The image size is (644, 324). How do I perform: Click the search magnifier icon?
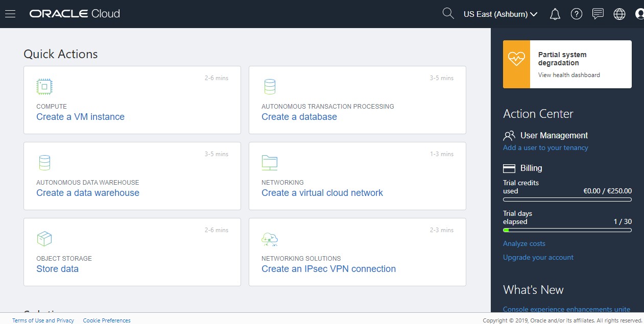pos(448,14)
